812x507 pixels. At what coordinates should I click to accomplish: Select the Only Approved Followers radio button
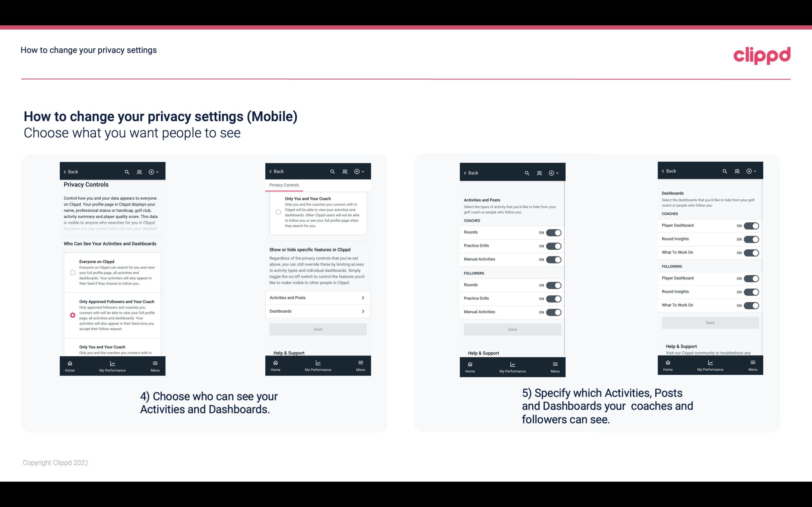pyautogui.click(x=72, y=315)
